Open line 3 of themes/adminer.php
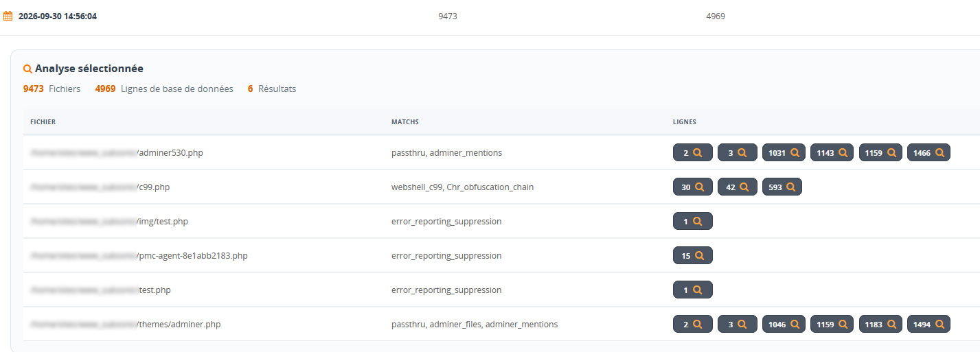This screenshot has width=980, height=352. [x=737, y=324]
